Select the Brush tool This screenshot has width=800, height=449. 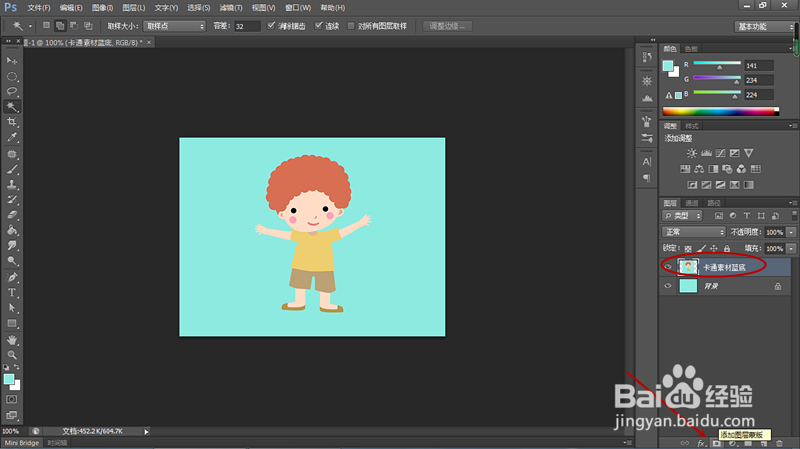point(12,169)
